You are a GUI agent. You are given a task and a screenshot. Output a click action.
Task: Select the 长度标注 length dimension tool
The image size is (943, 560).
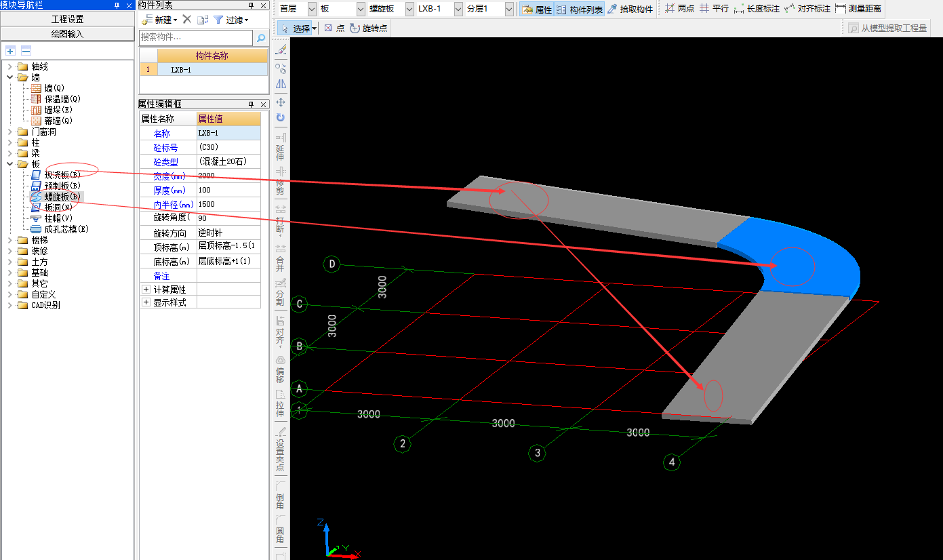(x=757, y=9)
